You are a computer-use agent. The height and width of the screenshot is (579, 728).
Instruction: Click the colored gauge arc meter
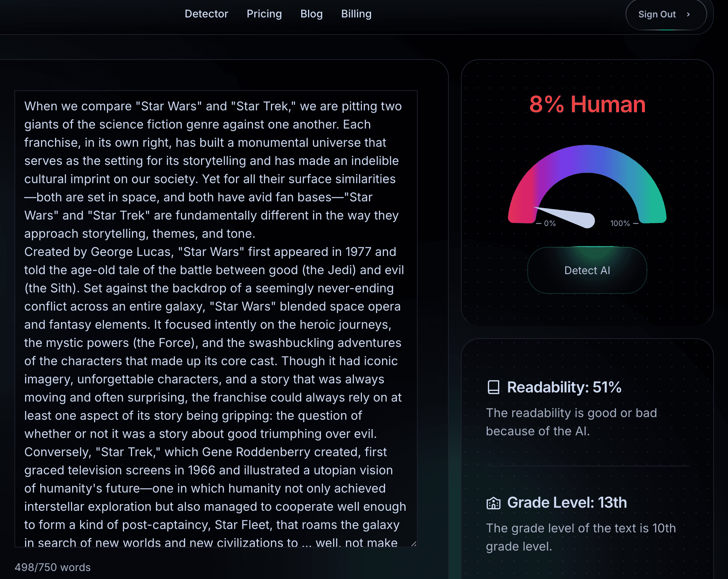coord(587,159)
